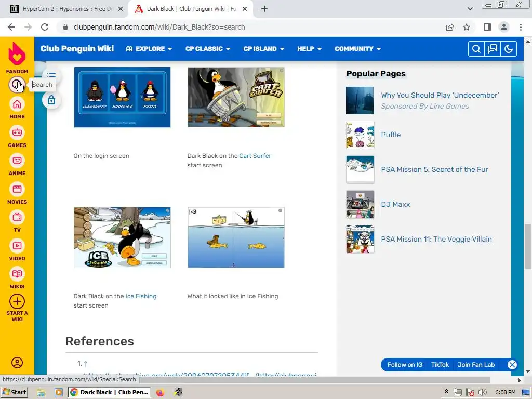Open the Wikis category icon

click(x=17, y=274)
